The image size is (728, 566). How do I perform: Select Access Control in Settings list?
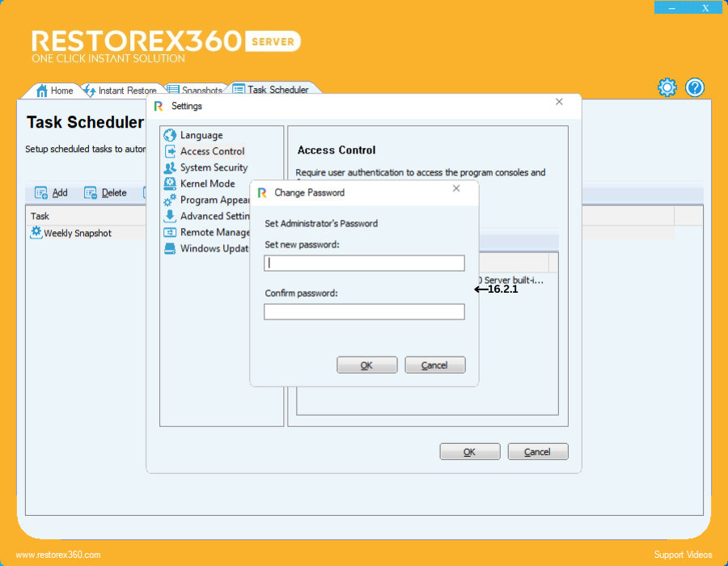(x=212, y=151)
